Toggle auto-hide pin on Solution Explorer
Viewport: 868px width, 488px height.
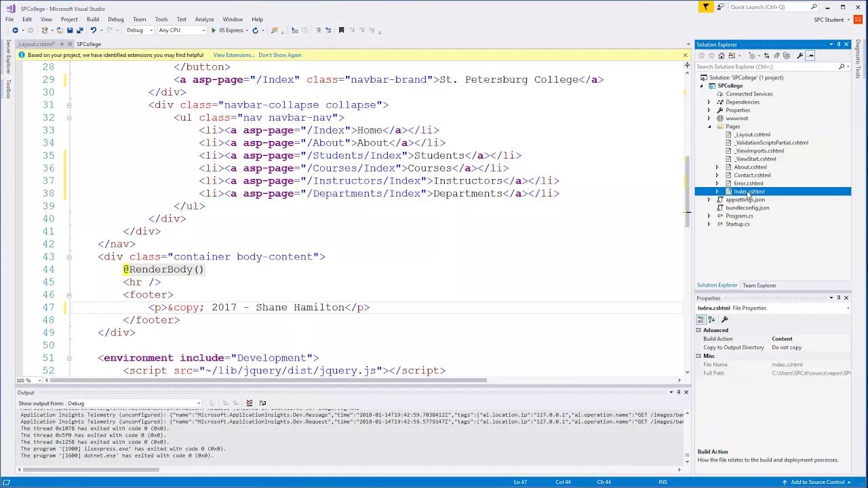click(838, 45)
